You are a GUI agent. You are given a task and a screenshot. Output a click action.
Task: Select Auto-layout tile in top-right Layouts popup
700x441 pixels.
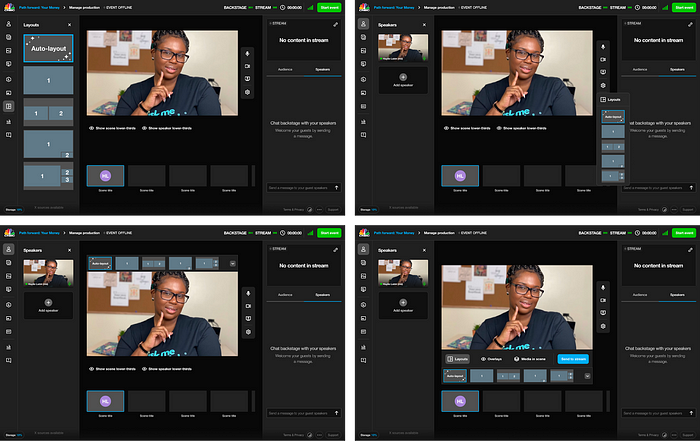click(613, 116)
